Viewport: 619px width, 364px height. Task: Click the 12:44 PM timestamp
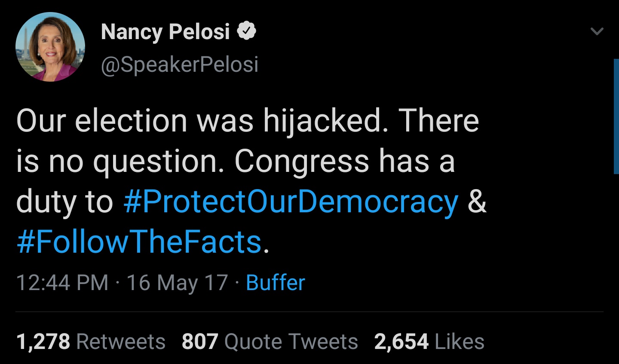pyautogui.click(x=62, y=283)
